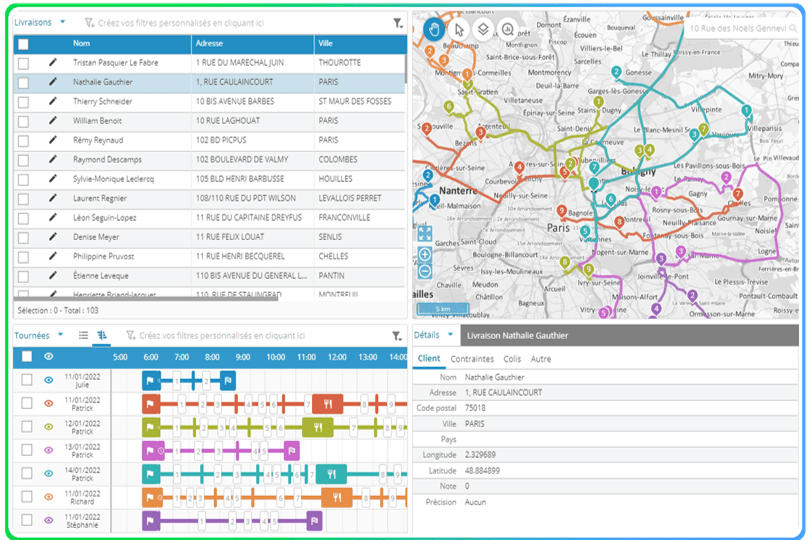Sort by the Ville column header

pos(325,43)
